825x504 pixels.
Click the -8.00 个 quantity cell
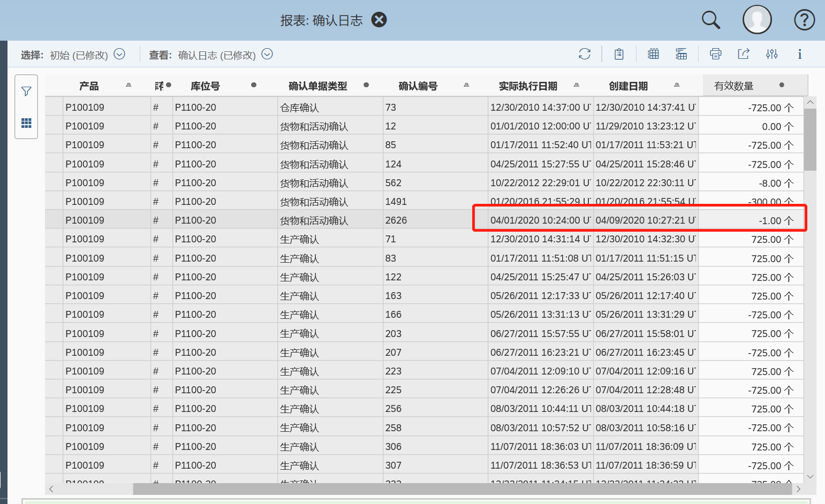pos(751,183)
